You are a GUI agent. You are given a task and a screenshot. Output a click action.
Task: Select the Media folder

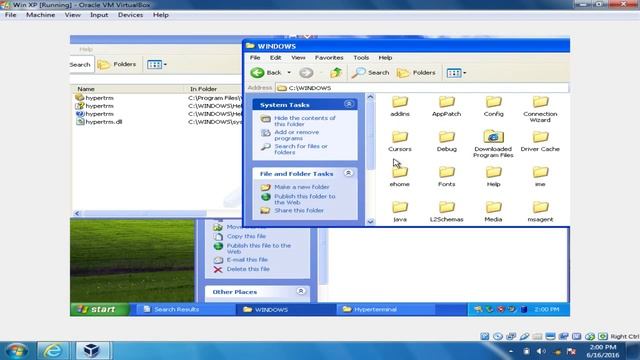pyautogui.click(x=493, y=211)
